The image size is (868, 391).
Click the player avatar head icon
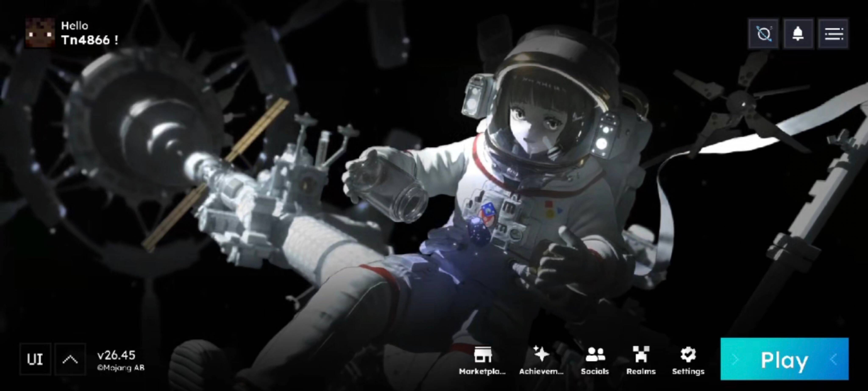coord(40,33)
